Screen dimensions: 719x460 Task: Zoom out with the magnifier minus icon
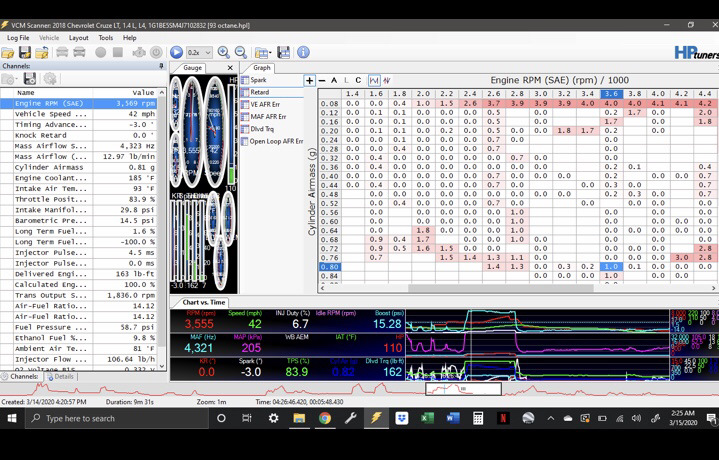[x=241, y=53]
